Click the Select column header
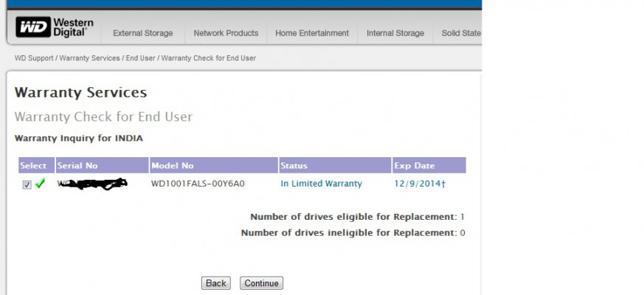644x295 pixels. [36, 165]
